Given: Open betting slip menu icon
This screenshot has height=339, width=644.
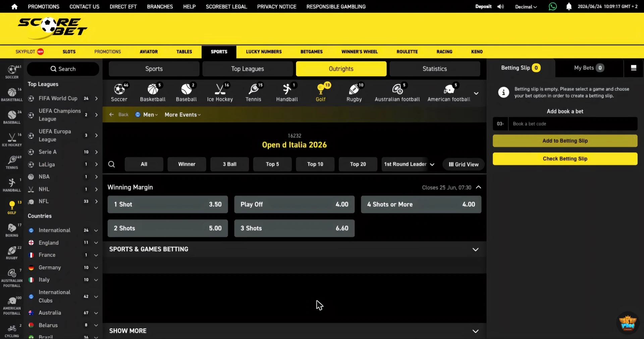Looking at the screenshot, I should pyautogui.click(x=634, y=68).
